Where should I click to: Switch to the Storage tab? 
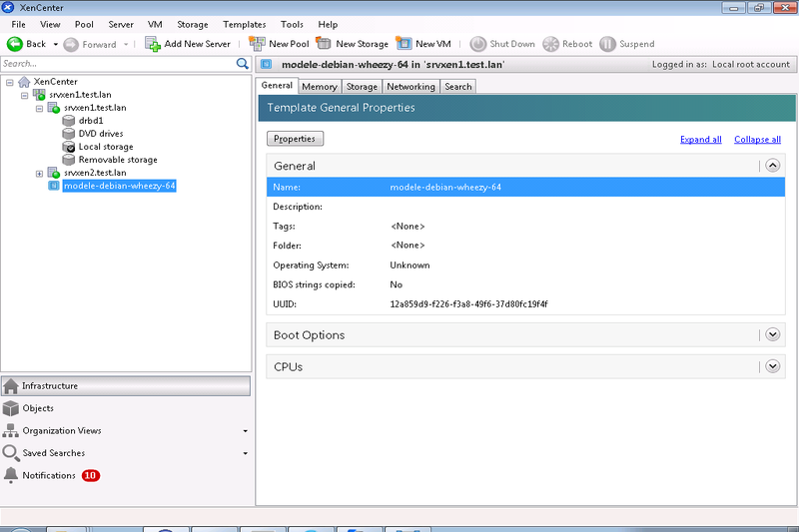(362, 87)
